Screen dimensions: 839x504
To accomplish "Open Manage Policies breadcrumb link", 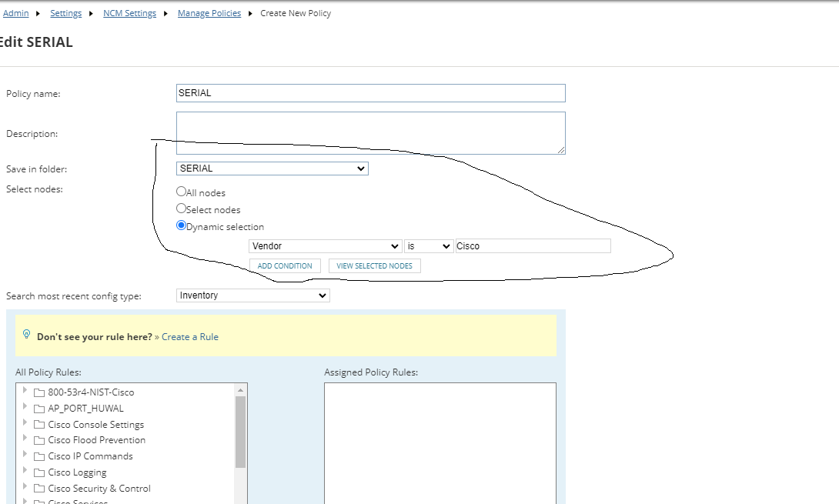I will click(x=209, y=13).
